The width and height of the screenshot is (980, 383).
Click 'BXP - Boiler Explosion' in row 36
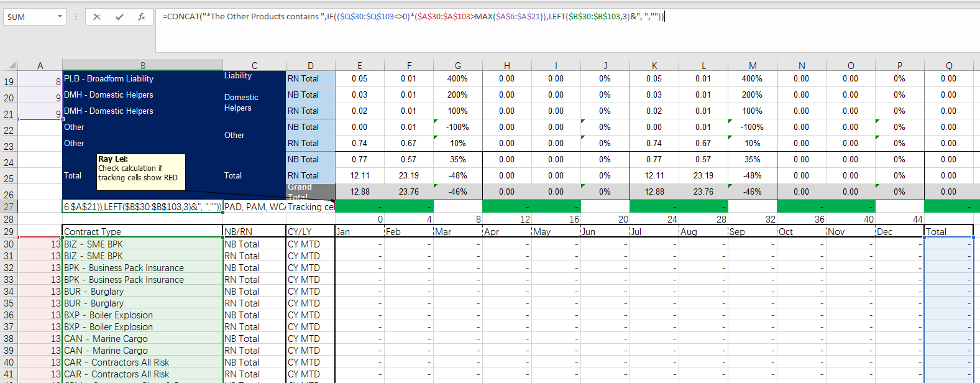click(143, 315)
